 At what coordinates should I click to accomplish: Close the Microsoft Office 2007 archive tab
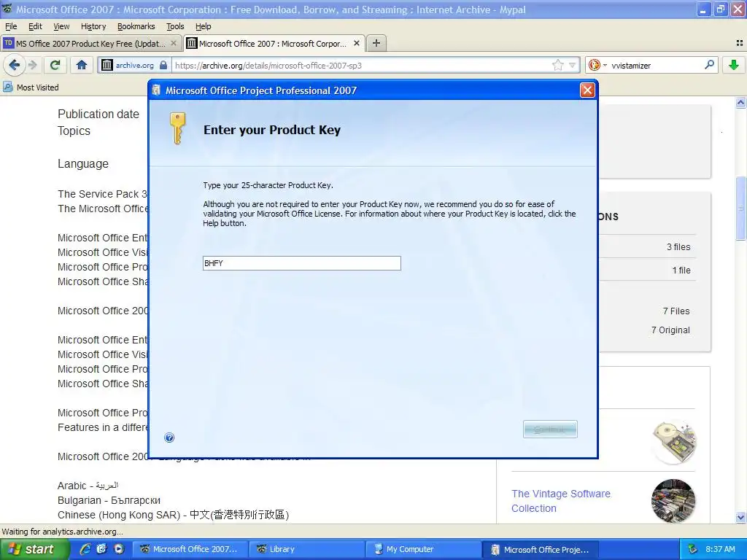pos(356,43)
